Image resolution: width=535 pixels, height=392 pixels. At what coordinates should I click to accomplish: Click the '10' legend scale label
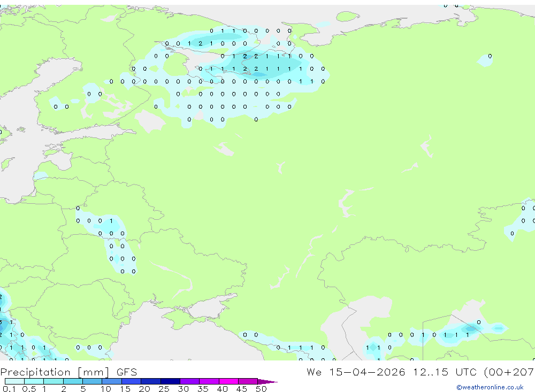click(x=106, y=389)
